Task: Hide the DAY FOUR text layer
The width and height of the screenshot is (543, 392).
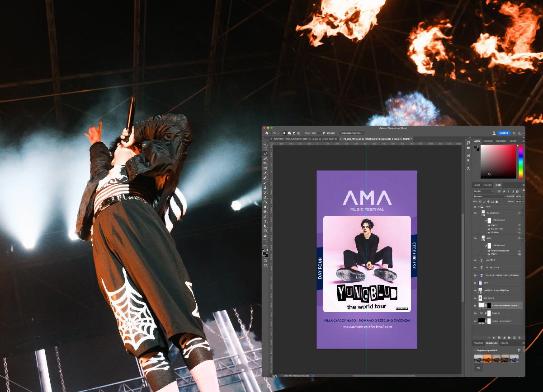Action: point(476,260)
